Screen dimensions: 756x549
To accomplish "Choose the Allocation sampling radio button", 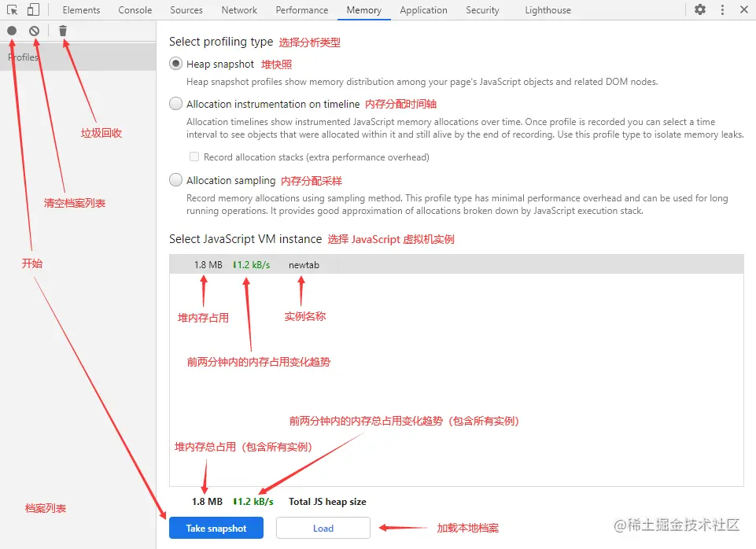I will pyautogui.click(x=176, y=180).
